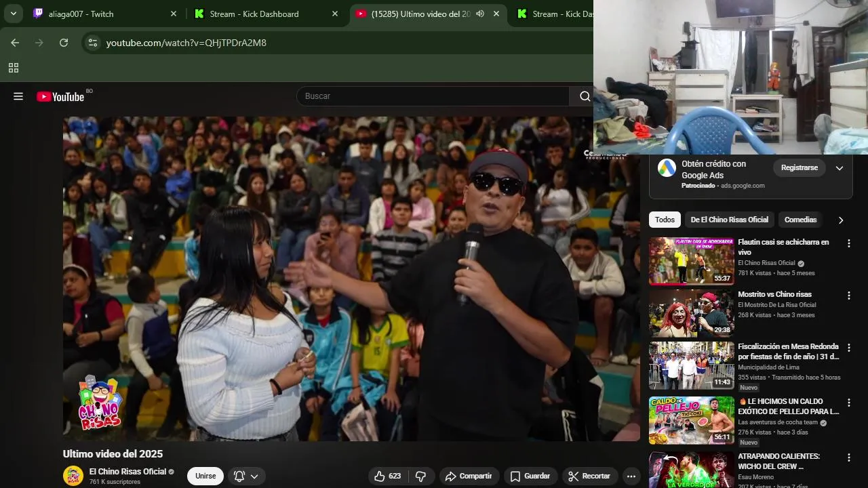Open options menu for Fiscalización video

[x=848, y=348]
